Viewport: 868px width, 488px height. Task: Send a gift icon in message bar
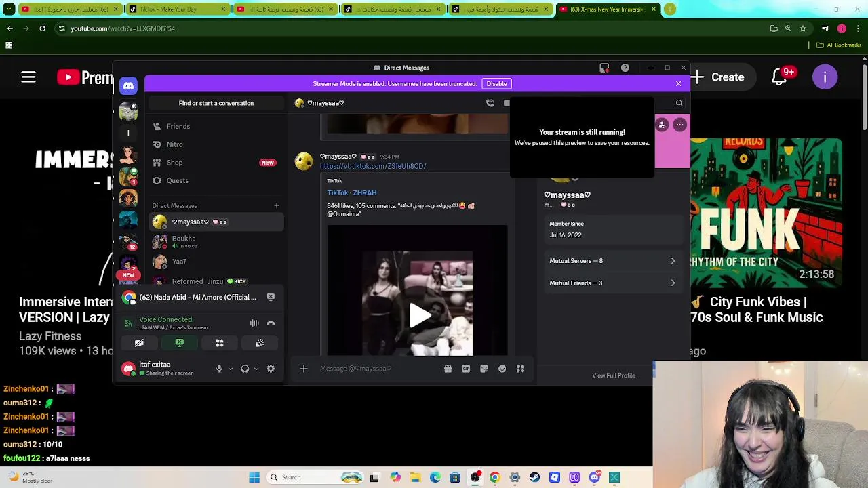click(448, 369)
